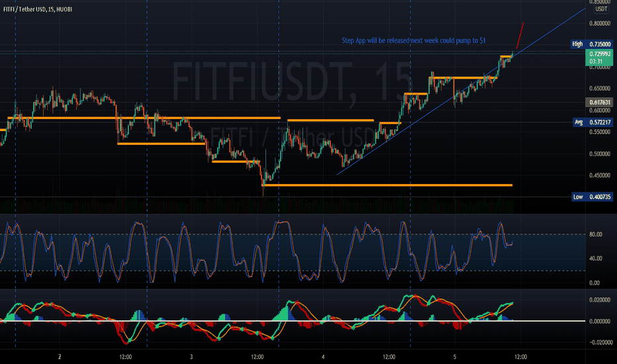617x364 pixels.
Task: Click the USDT currency label
Action: (601, 9)
